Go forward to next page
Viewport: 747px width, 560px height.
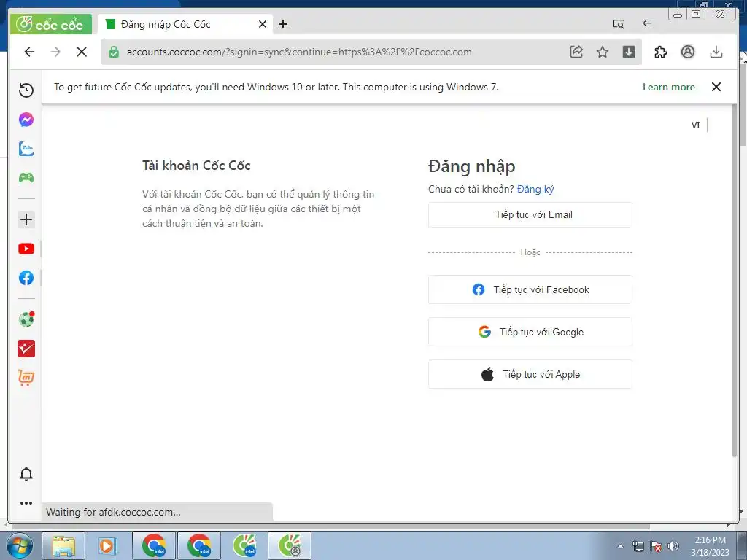click(x=55, y=52)
